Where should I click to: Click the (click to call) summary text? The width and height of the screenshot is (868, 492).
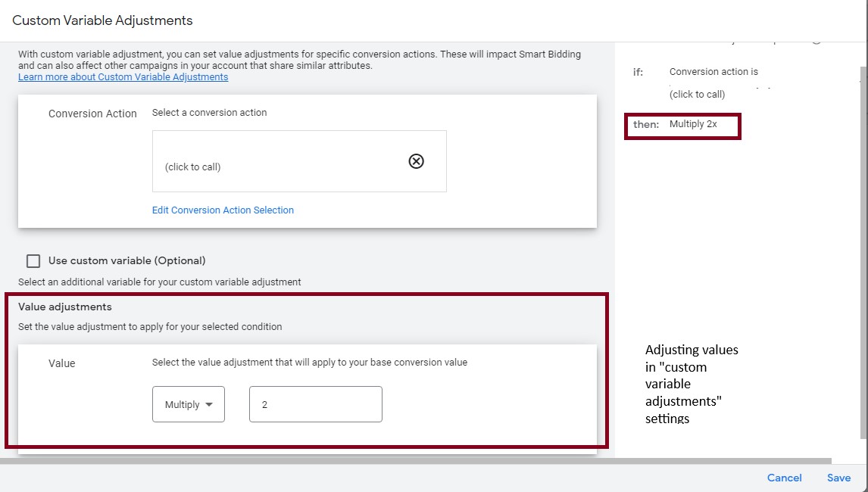(697, 94)
